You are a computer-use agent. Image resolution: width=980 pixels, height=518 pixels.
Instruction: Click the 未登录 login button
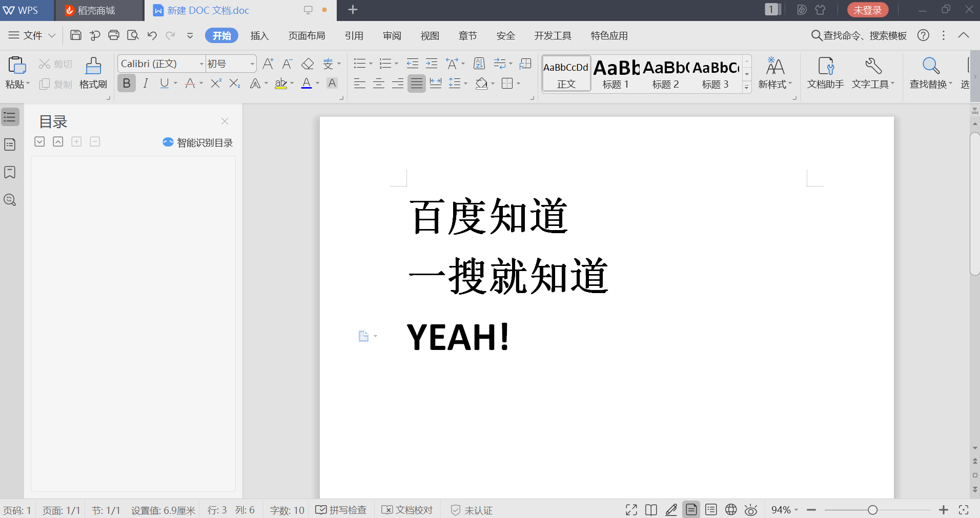(867, 10)
